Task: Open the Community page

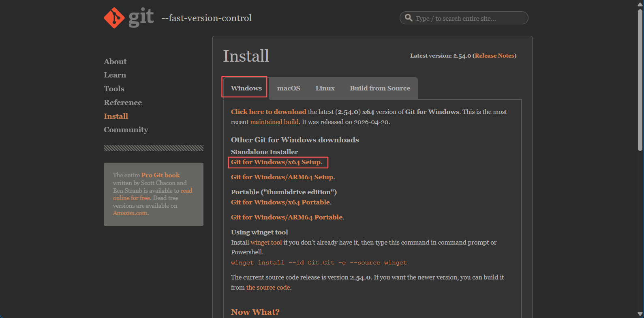Action: 126,130
